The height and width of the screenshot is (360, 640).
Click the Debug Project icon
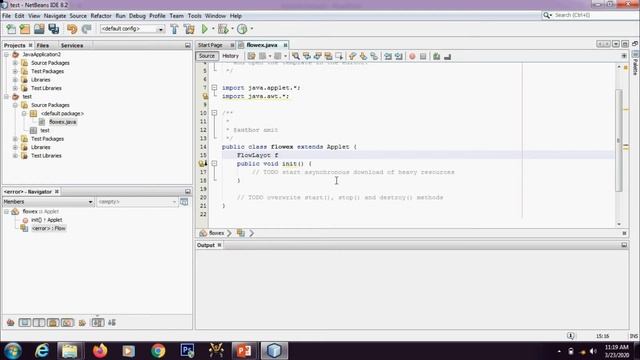coord(223,29)
